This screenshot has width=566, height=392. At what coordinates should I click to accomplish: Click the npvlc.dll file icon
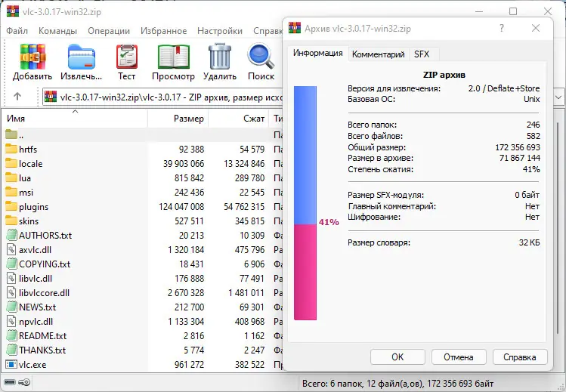(11, 321)
